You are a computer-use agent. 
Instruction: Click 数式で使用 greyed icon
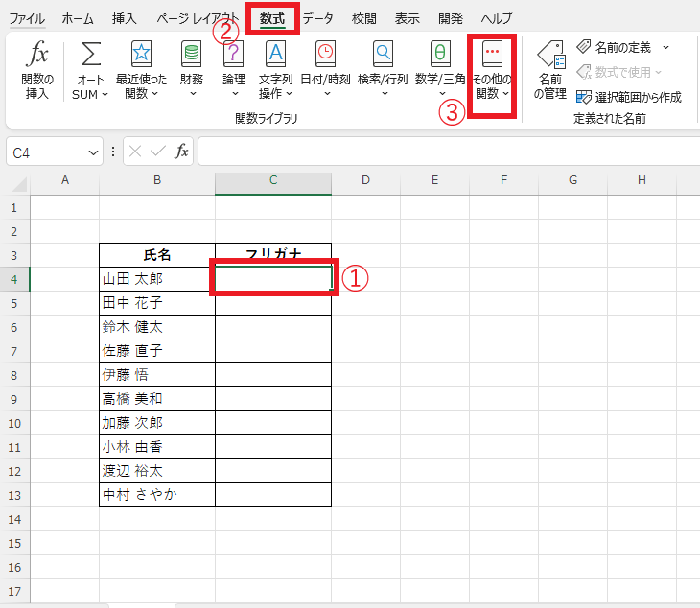pyautogui.click(x=583, y=72)
